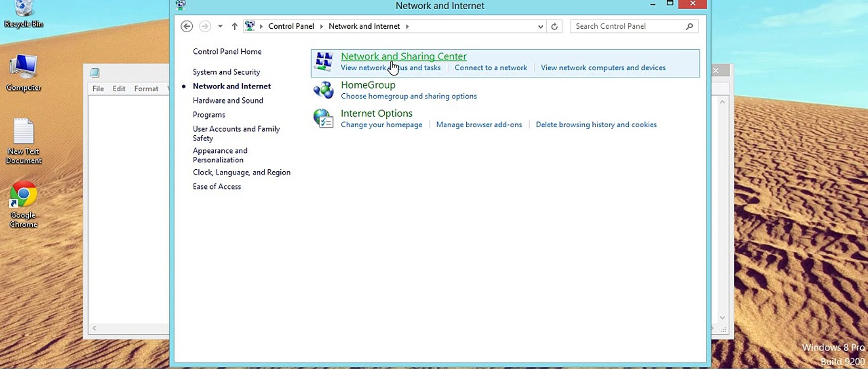
Task: Open the Internet Options heading link
Action: (377, 113)
